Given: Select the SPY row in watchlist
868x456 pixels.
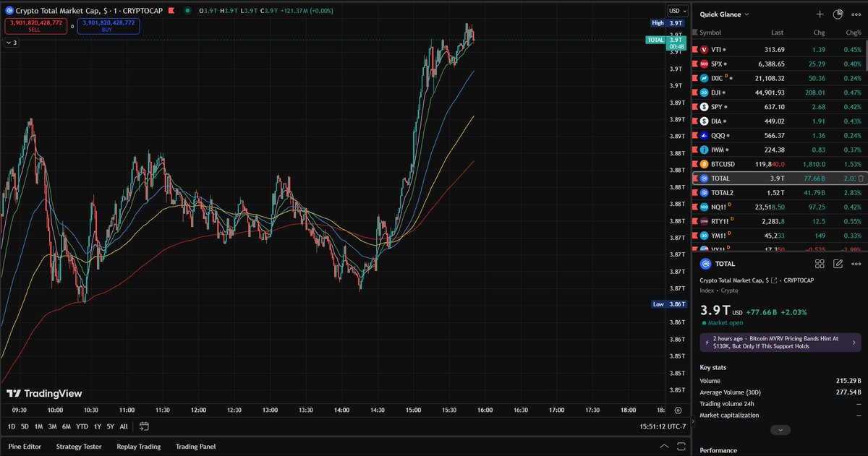Looking at the screenshot, I should coord(780,107).
